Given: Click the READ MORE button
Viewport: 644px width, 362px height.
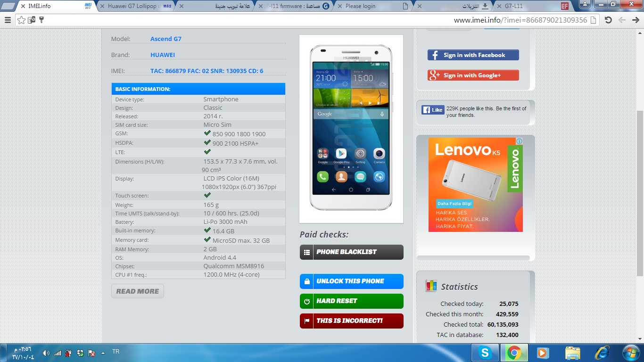Looking at the screenshot, I should (138, 291).
